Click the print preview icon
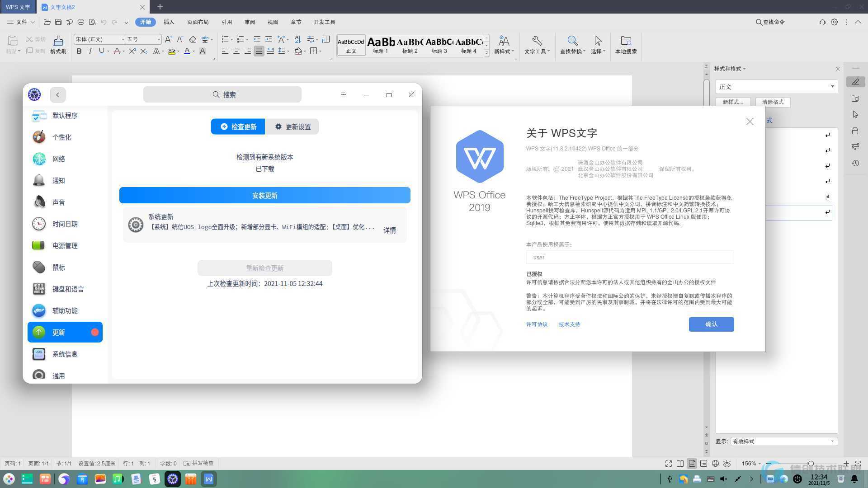Viewport: 868px width, 488px height. click(x=92, y=22)
